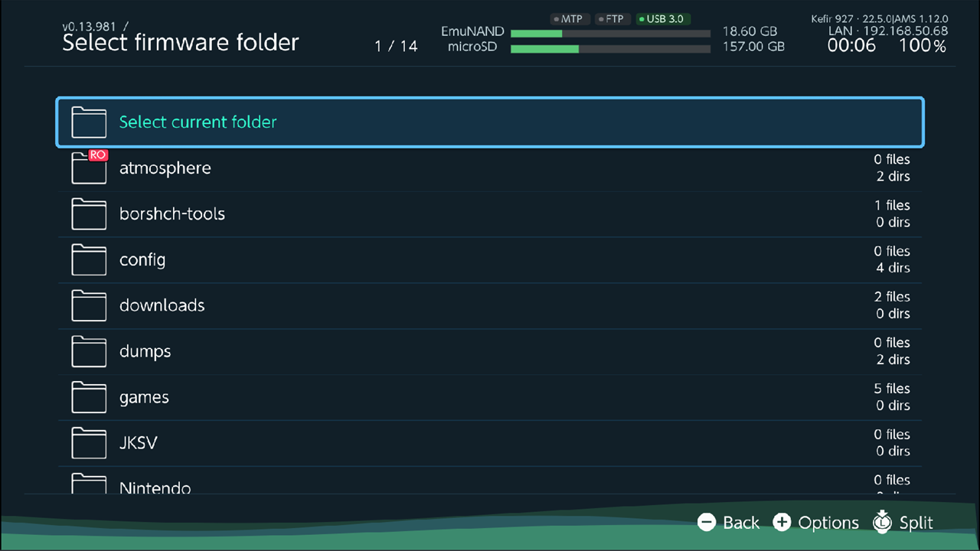The width and height of the screenshot is (980, 551).
Task: Click the config folder icon
Action: pyautogui.click(x=89, y=260)
